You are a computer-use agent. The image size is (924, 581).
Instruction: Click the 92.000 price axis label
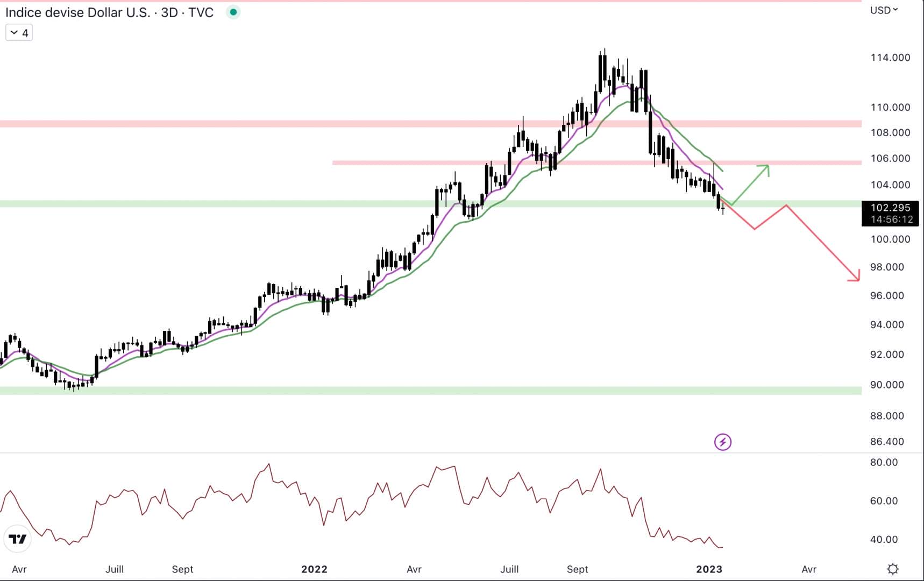pos(887,355)
